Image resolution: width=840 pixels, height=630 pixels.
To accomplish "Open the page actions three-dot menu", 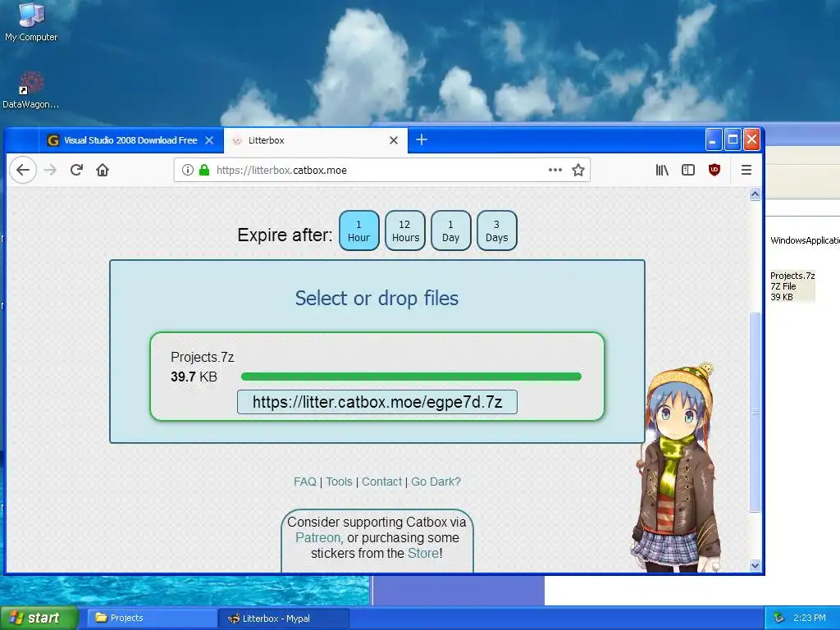I will click(x=555, y=170).
